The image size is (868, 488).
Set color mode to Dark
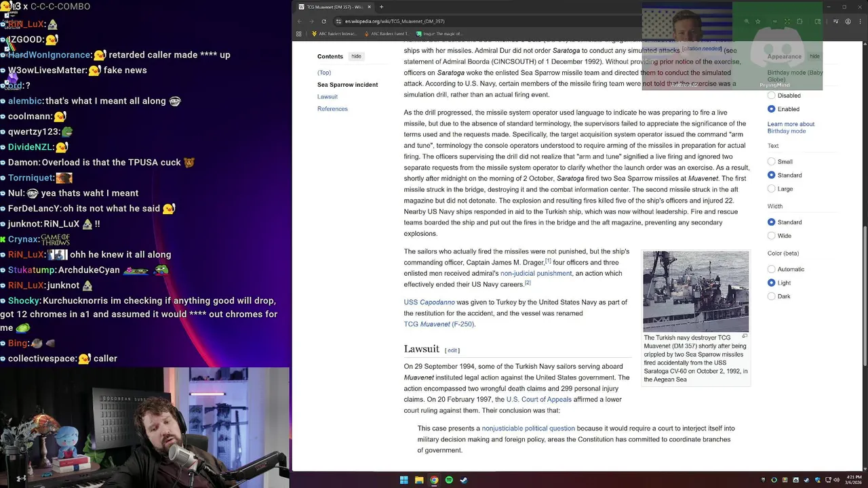coord(772,296)
